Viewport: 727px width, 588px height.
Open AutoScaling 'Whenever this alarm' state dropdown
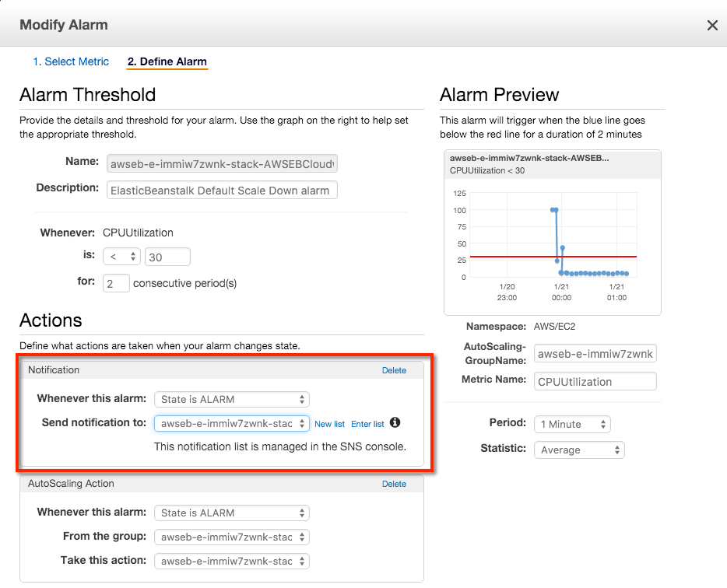coord(231,513)
